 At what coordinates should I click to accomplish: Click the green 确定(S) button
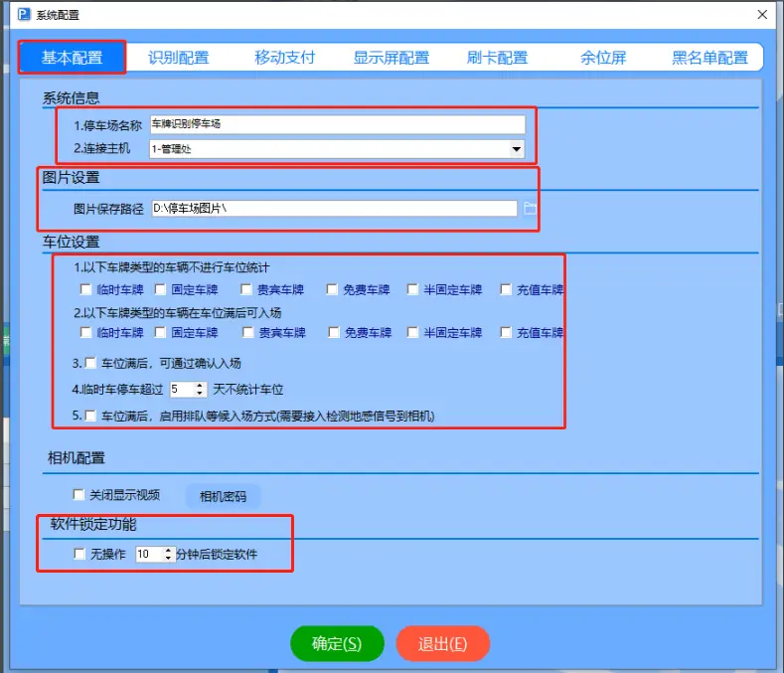click(x=337, y=643)
